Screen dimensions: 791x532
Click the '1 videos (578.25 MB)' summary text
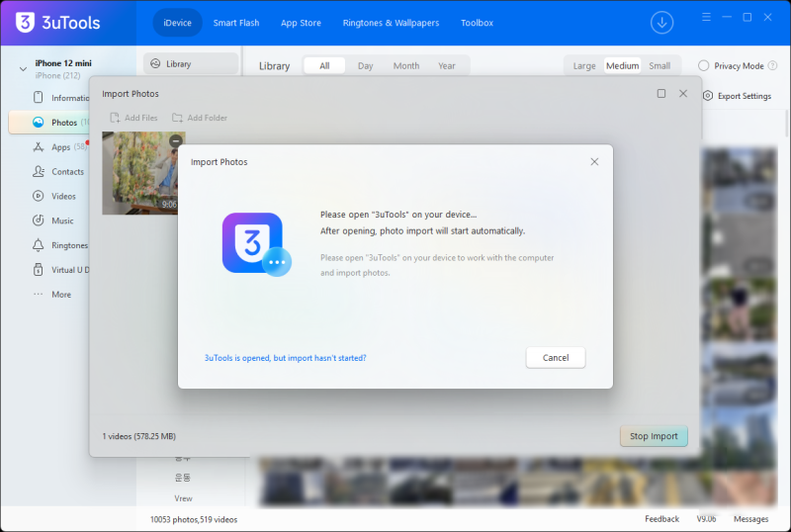click(x=139, y=436)
